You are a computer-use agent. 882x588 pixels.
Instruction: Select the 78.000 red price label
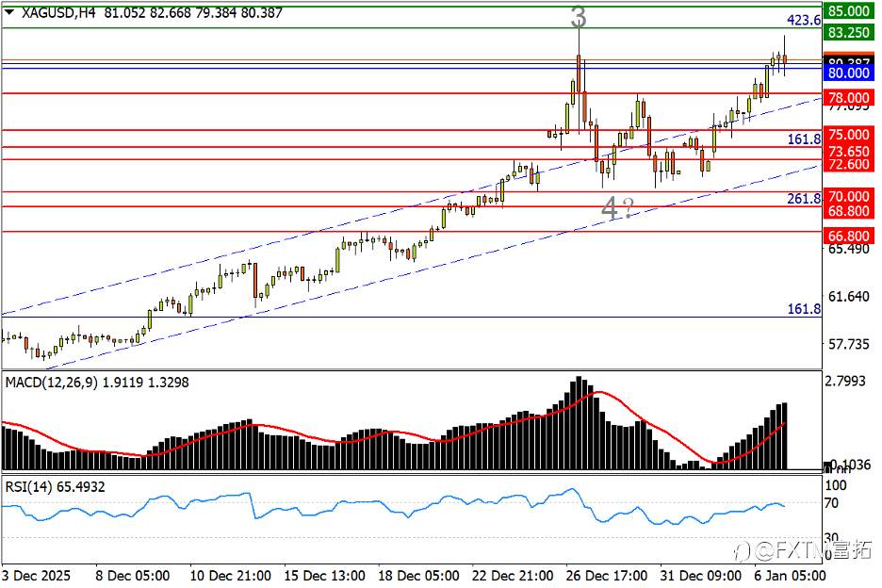849,98
